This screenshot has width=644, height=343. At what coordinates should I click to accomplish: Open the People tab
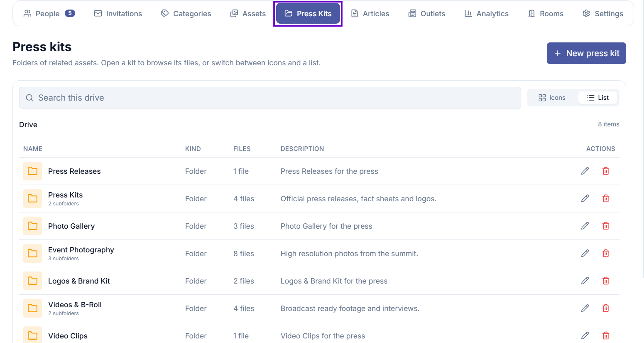coord(49,13)
